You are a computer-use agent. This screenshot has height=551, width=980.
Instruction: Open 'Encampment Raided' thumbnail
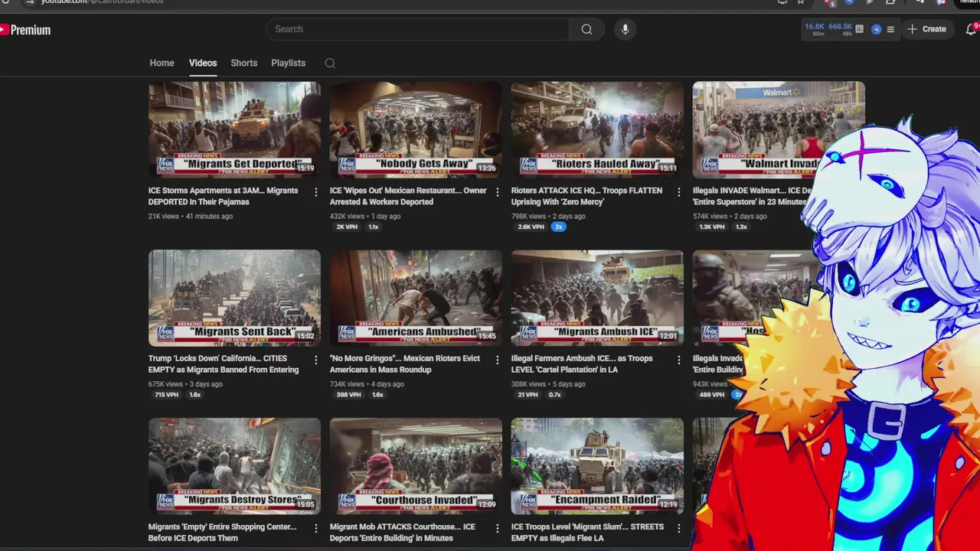[597, 465]
